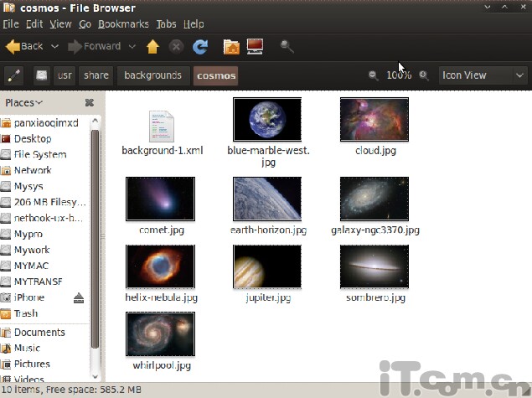Click sidebar scrollbar up arrow
The image size is (532, 398).
pyautogui.click(x=95, y=121)
